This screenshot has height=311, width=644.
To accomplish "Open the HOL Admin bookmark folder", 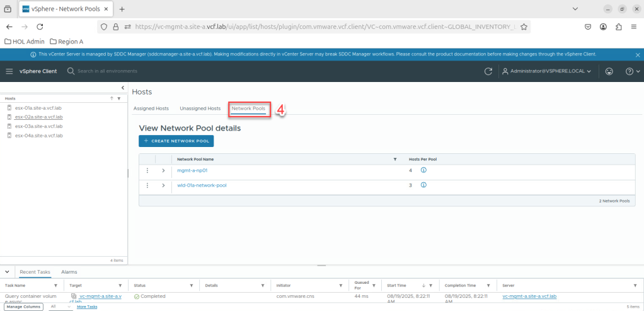I will [x=24, y=42].
